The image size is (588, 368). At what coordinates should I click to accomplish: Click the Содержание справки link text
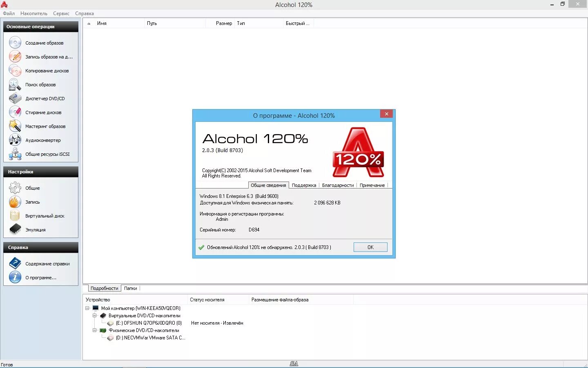[x=47, y=264]
